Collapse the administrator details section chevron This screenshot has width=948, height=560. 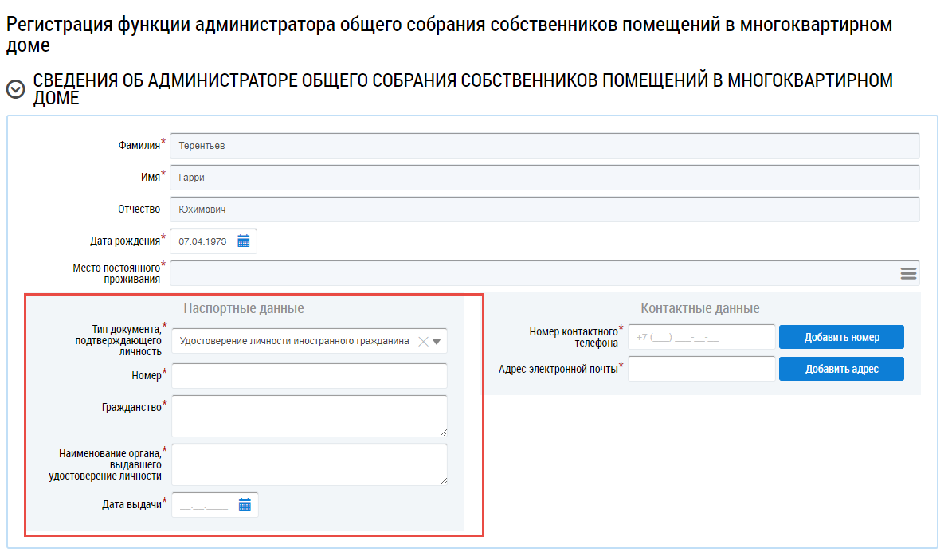click(x=15, y=89)
